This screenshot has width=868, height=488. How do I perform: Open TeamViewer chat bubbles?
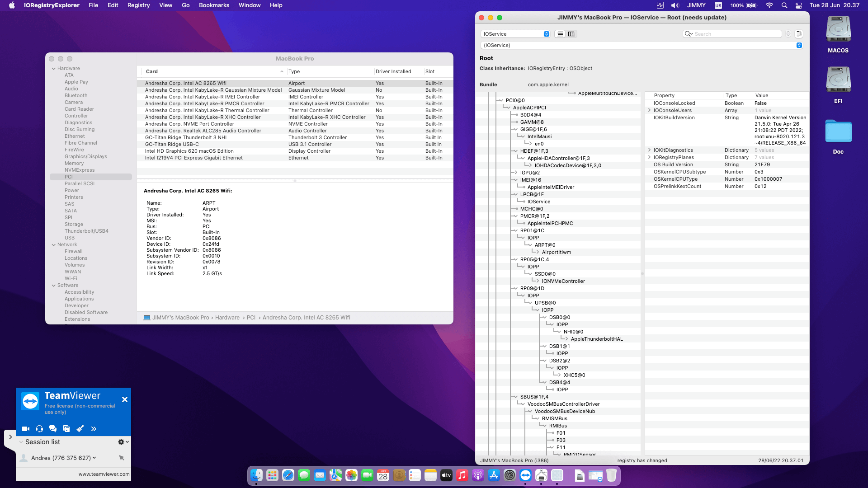[x=53, y=429]
